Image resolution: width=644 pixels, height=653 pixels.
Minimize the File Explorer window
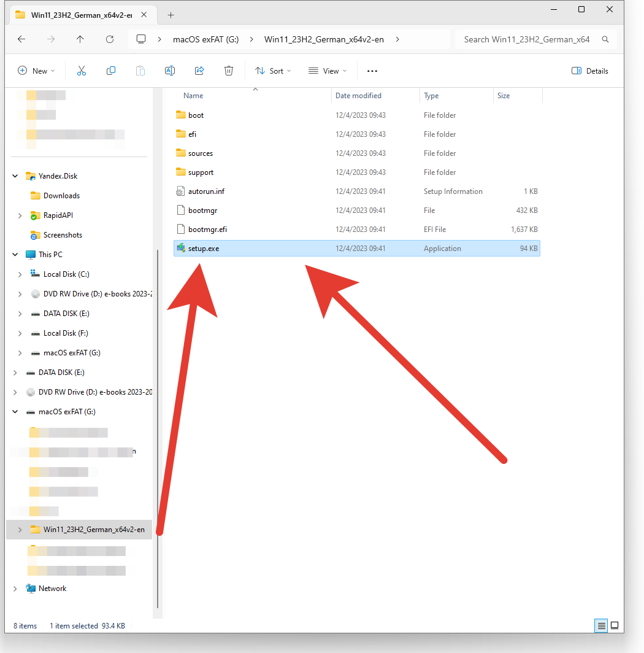point(554,9)
